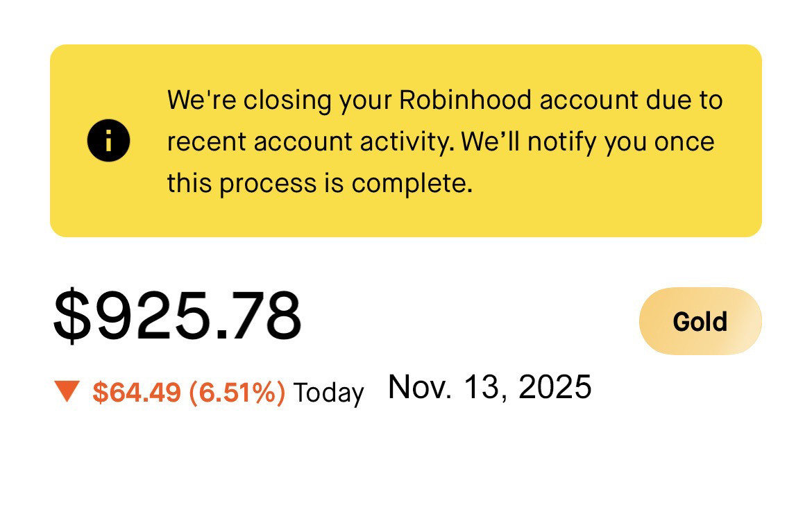This screenshot has height=505, width=812.
Task: Tap the $925.78 account balance
Action: click(x=178, y=316)
